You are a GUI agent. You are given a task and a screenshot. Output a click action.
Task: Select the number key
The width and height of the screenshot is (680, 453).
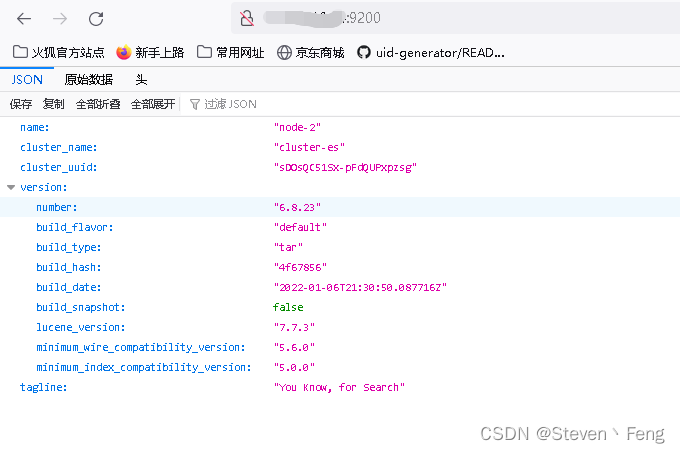click(x=57, y=207)
